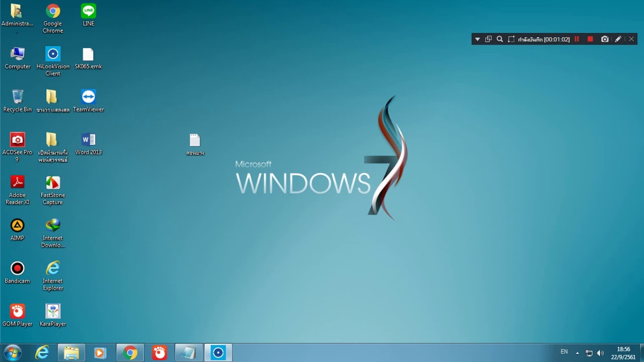The width and height of the screenshot is (644, 362).
Task: Click the recording timer text [00:01:02]
Action: tap(556, 39)
